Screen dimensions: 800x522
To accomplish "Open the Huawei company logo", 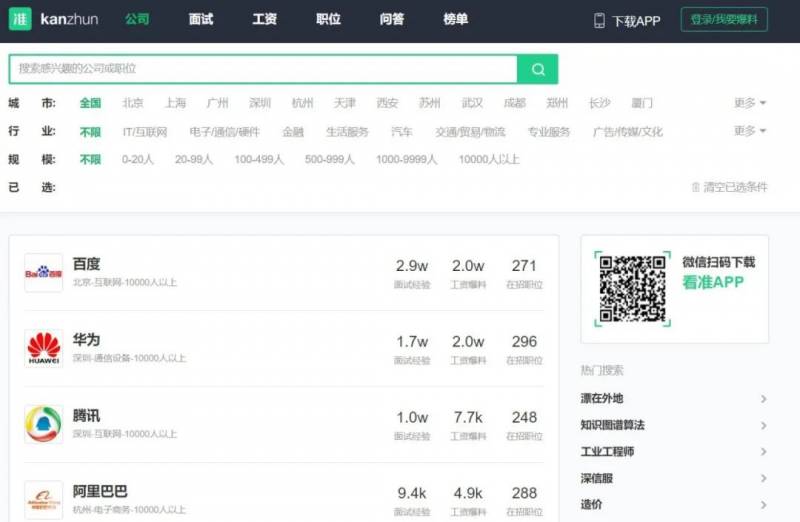I will tap(44, 349).
